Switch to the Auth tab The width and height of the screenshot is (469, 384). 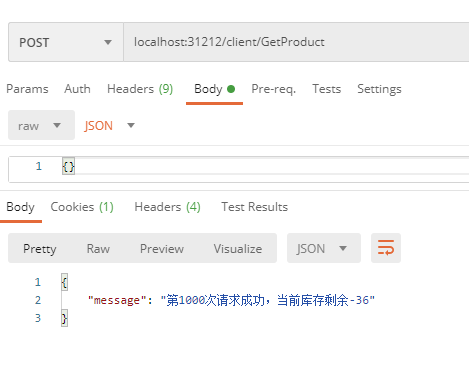coord(77,89)
